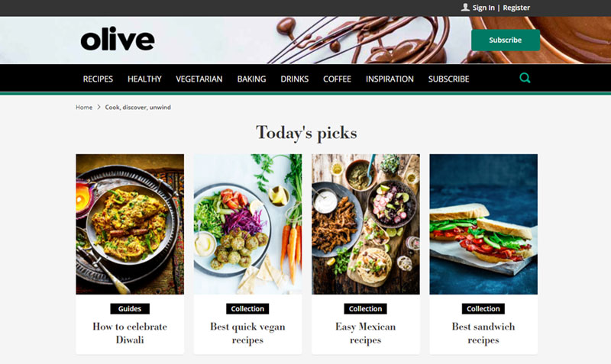Open the Inspiration menu
This screenshot has height=364, width=611.
point(390,79)
